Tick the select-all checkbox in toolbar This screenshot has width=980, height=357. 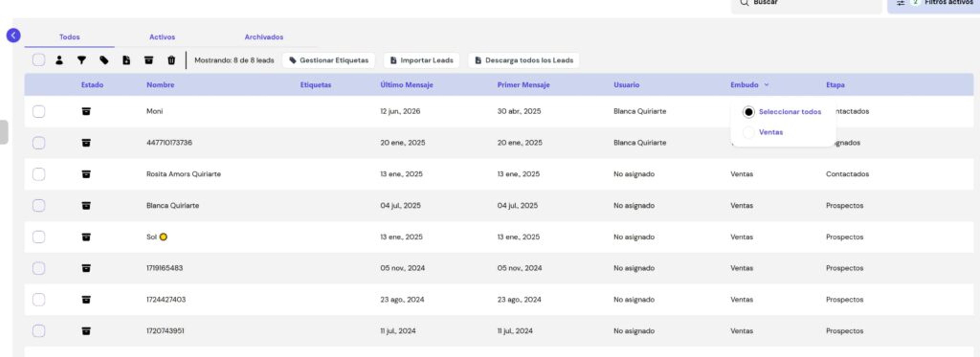(39, 60)
